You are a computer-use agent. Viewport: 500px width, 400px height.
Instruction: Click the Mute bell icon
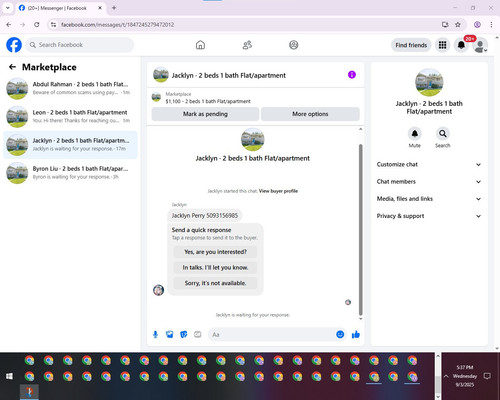pos(415,134)
